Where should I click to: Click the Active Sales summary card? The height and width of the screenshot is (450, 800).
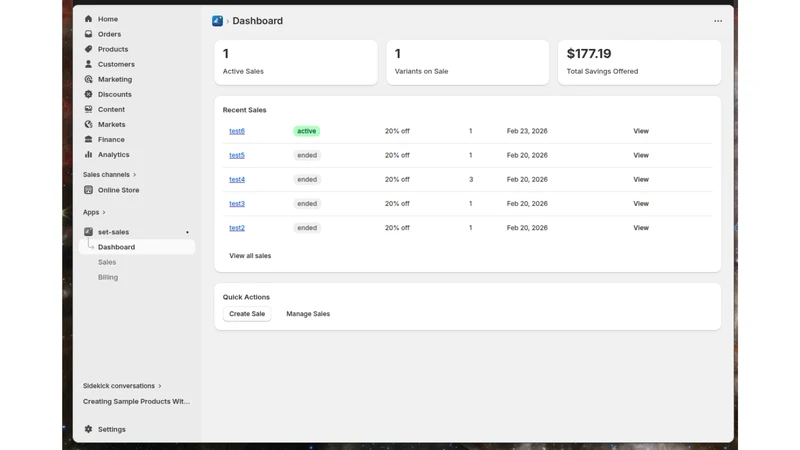pyautogui.click(x=296, y=62)
